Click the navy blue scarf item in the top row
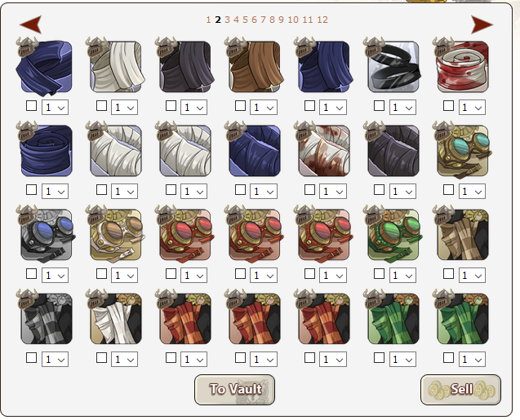This screenshot has width=520, height=420. (47, 67)
